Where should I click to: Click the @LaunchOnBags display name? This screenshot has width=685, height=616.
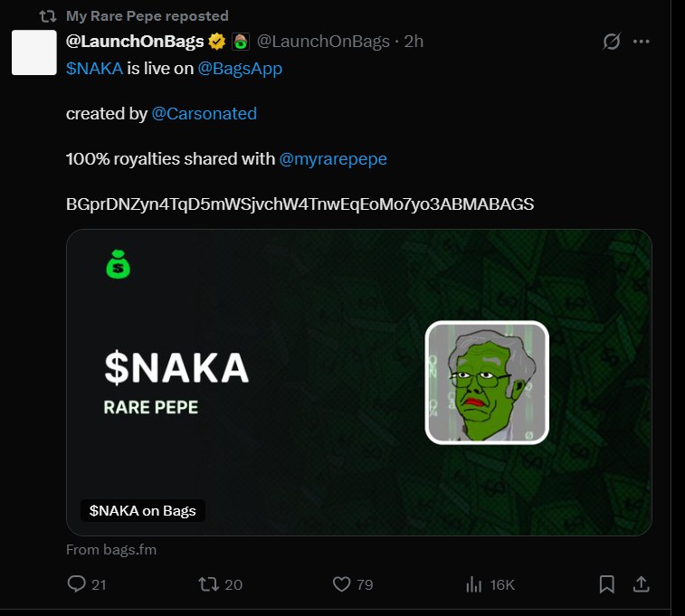point(135,42)
